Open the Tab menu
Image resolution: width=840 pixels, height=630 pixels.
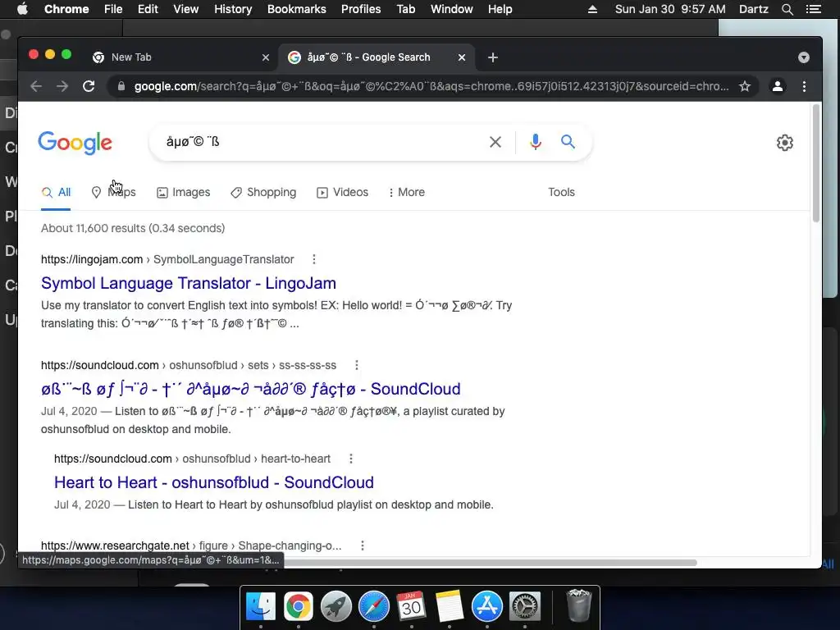406,9
